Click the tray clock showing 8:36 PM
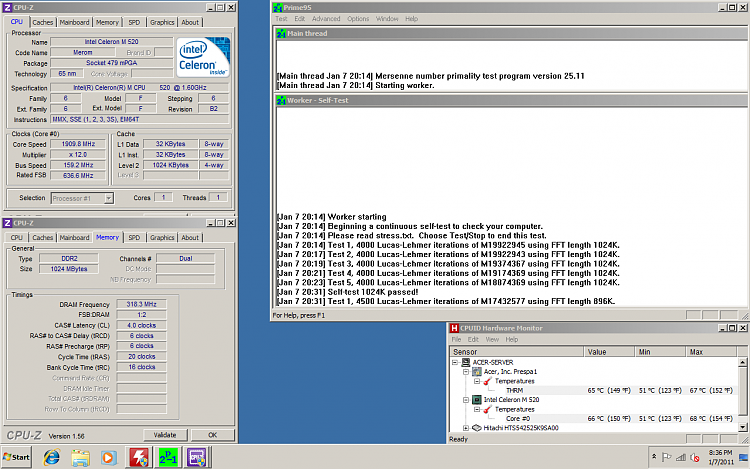This screenshot has height=469, width=750. pyautogui.click(x=720, y=457)
